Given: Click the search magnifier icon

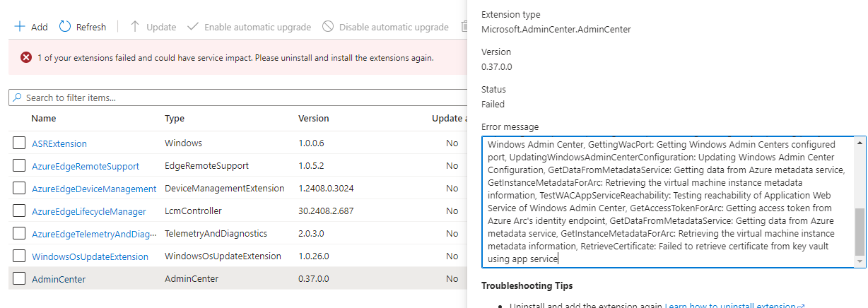Looking at the screenshot, I should (18, 97).
